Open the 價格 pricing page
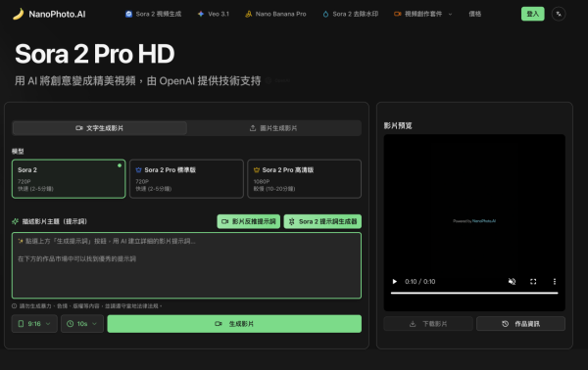588x370 pixels. pos(474,14)
